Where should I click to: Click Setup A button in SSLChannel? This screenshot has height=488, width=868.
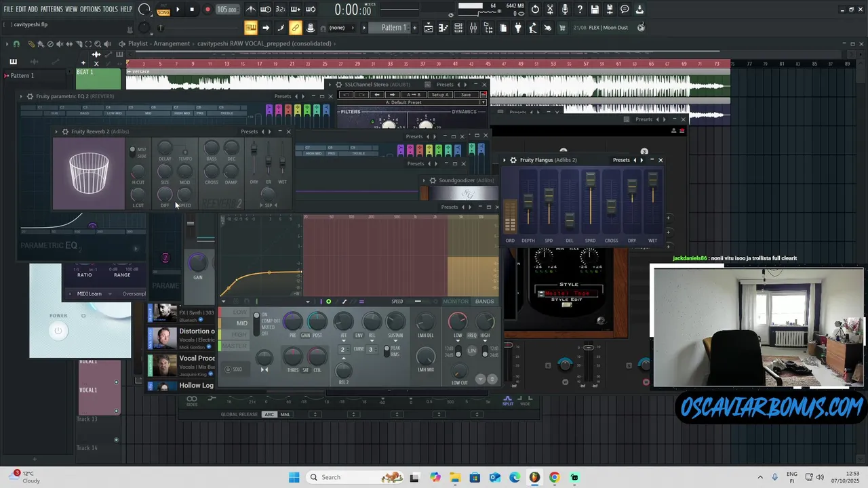439,95
